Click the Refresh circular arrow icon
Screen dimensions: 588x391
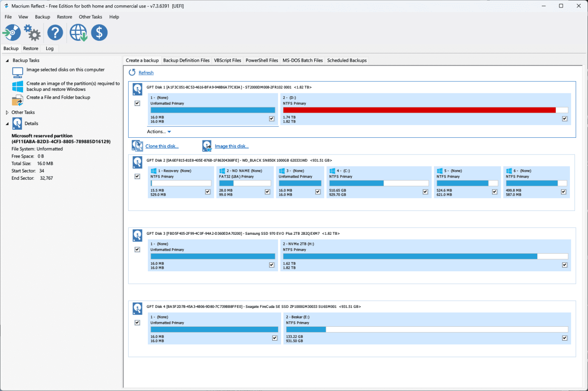132,73
